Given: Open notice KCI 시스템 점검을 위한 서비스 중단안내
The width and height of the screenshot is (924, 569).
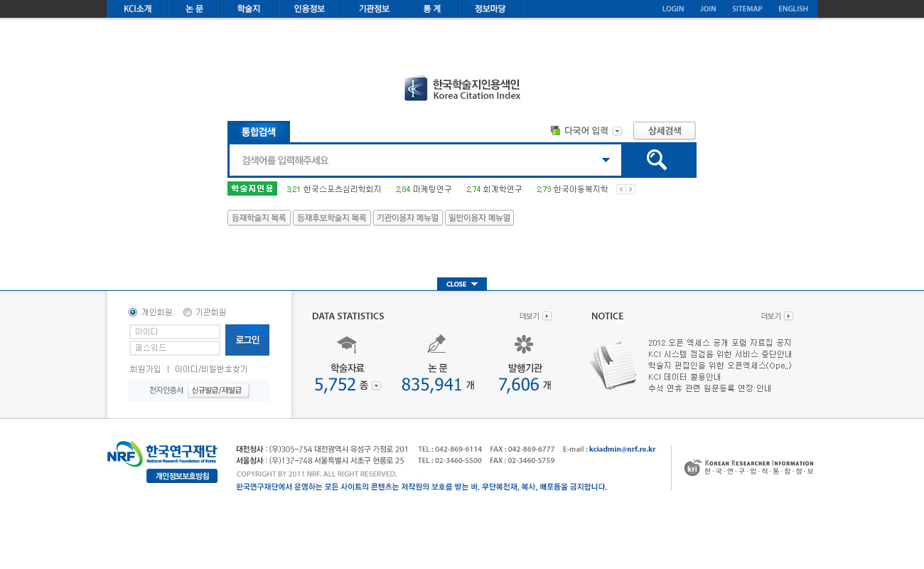Looking at the screenshot, I should click(x=720, y=354).
